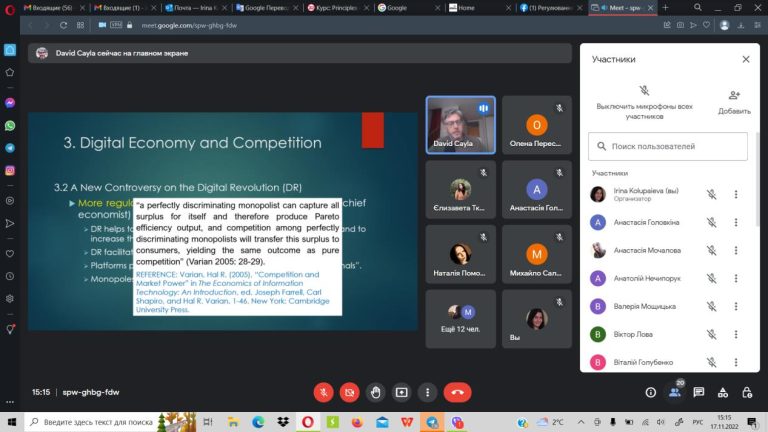
Task: Open the Ещё 12 чел. tile
Action: pos(460,319)
